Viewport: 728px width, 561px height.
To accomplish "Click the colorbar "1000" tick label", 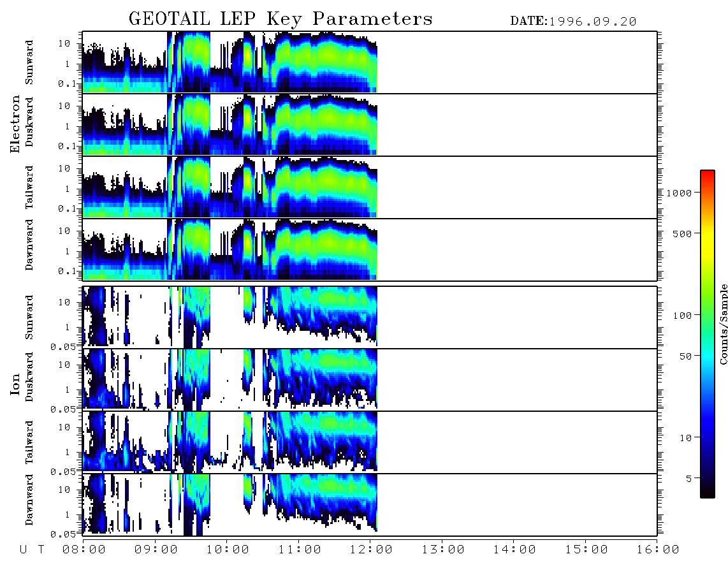I will (679, 193).
